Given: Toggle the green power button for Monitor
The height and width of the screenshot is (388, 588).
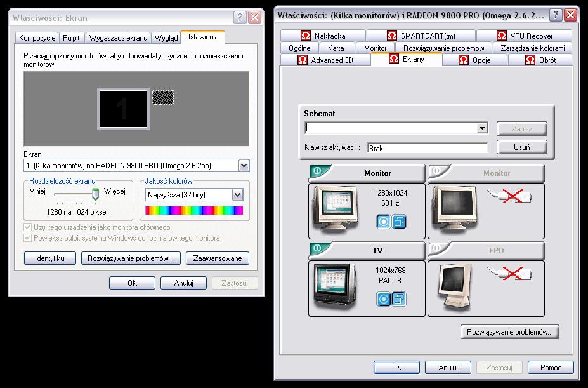Looking at the screenshot, I should (317, 173).
